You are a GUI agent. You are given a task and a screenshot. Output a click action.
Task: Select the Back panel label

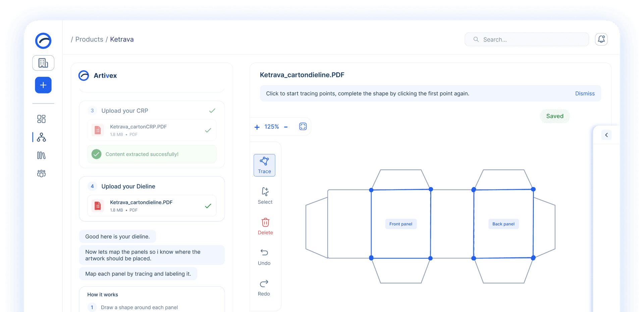[503, 224]
